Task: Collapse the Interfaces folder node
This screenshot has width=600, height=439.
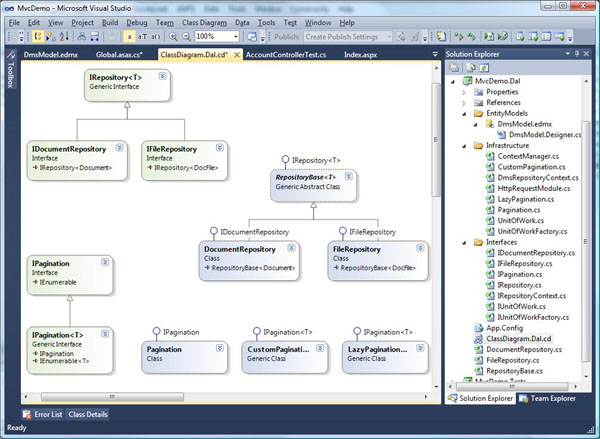Action: (465, 242)
